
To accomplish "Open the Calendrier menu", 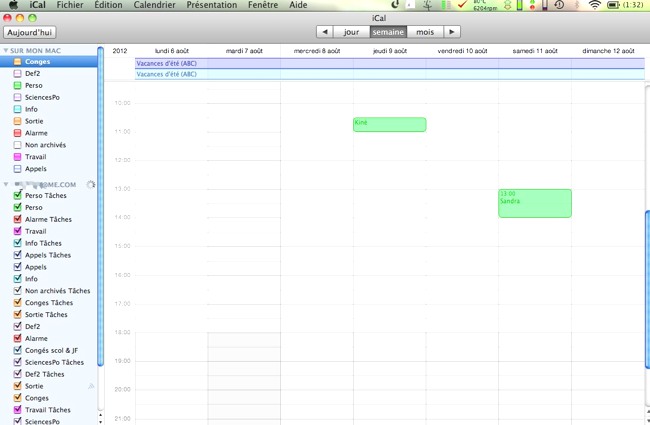I will [x=154, y=5].
